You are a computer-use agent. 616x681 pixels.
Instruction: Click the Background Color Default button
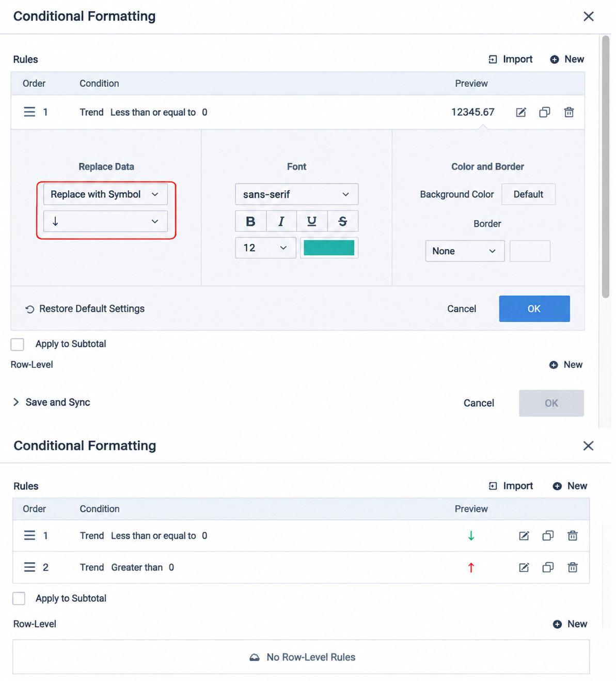point(528,194)
